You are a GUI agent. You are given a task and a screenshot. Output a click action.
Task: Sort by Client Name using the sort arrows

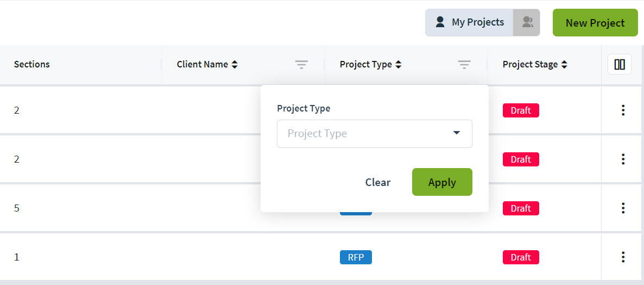pos(235,65)
